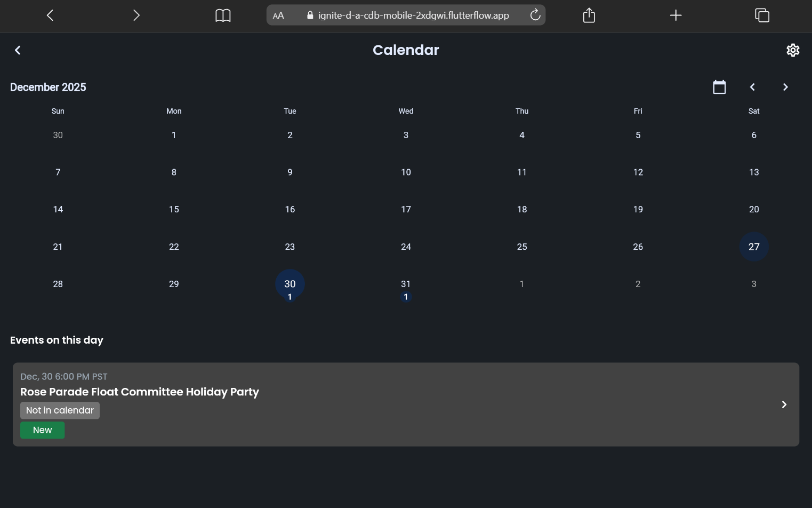
Task: Tap the Not in calendar badge
Action: tap(60, 410)
